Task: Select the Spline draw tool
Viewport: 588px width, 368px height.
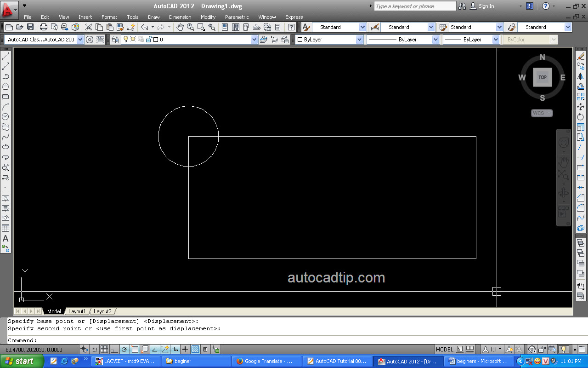Action: (x=6, y=137)
